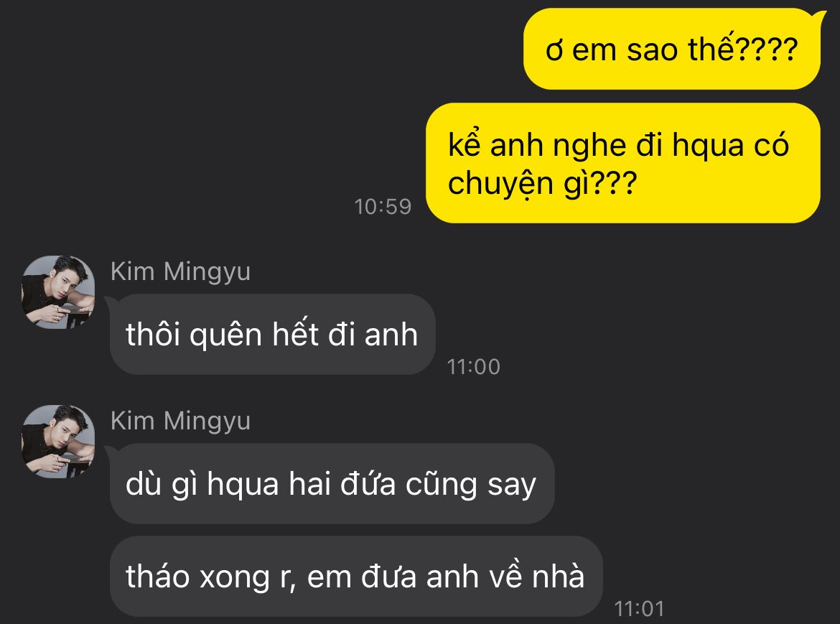The image size is (840, 624).
Task: Open sender name 'Kim Mingyu' above first gray message
Action: [180, 271]
